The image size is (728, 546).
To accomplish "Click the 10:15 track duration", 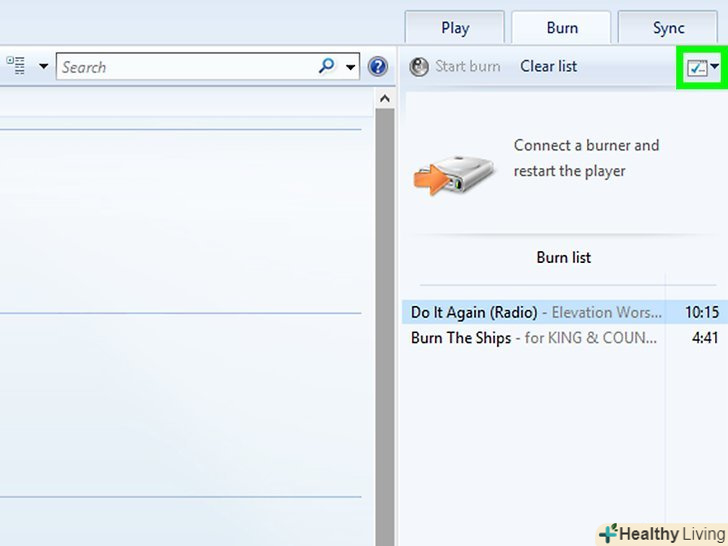I will [x=702, y=312].
